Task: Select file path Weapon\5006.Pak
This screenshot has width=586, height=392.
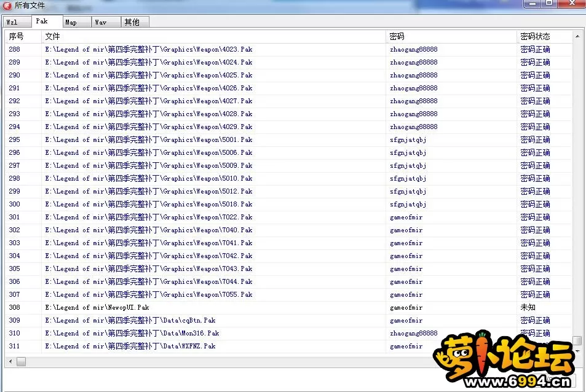Action: pyautogui.click(x=149, y=152)
